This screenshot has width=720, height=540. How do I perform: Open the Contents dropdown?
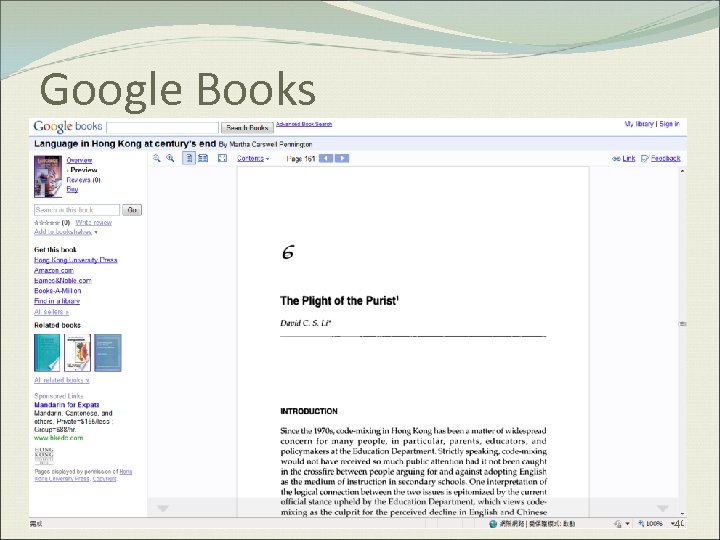tap(253, 158)
